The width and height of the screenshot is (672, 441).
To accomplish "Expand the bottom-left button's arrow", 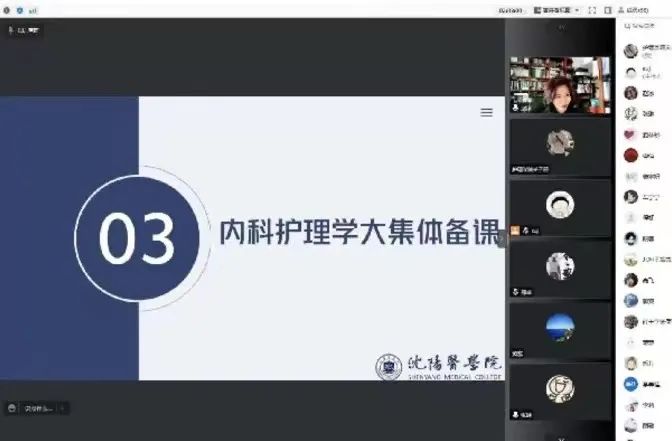I will pos(64,408).
